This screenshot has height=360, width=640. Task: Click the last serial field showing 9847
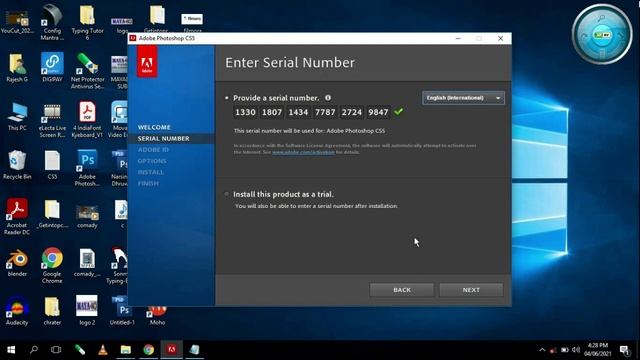coord(378,112)
